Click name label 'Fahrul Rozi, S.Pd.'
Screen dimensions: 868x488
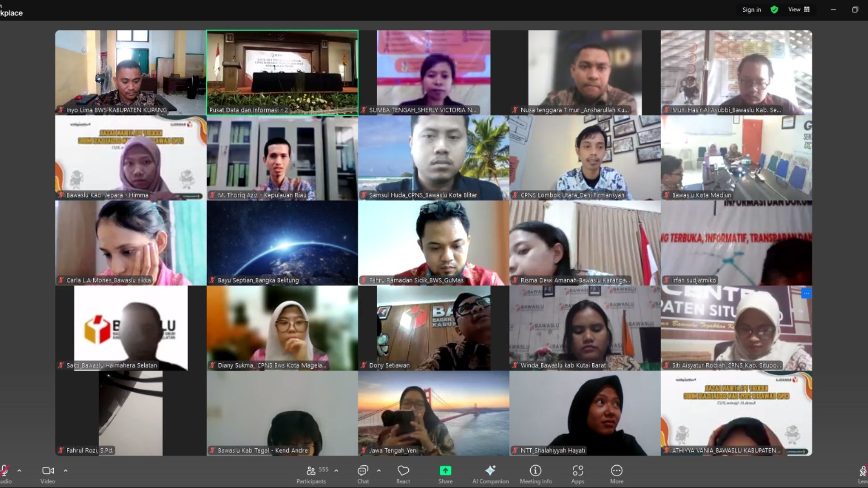point(90,450)
